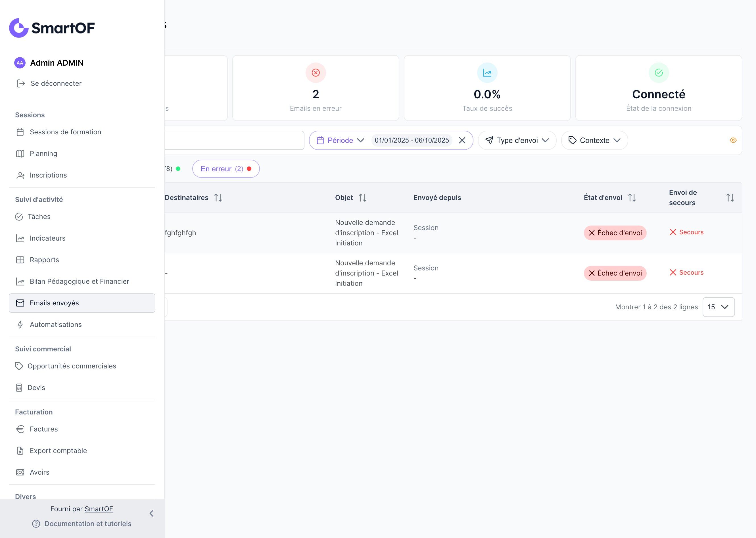756x538 pixels.
Task: Sort by the État d'envoi column
Action: point(632,198)
